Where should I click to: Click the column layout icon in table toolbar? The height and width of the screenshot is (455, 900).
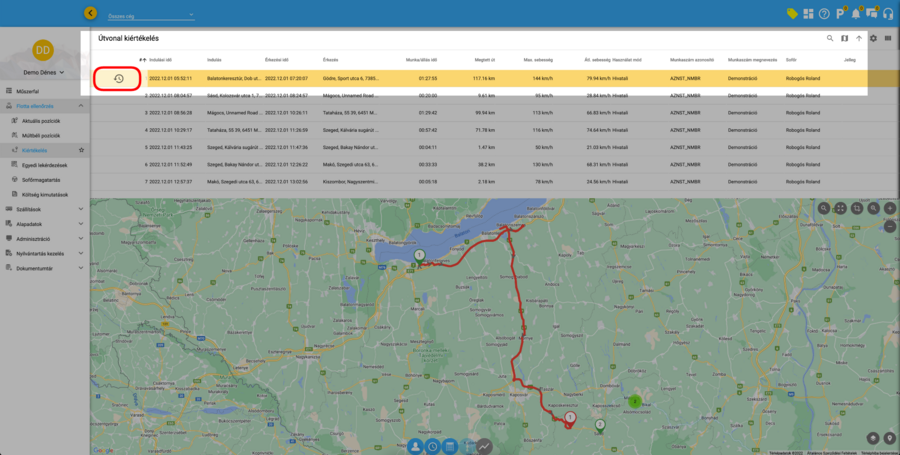click(888, 38)
